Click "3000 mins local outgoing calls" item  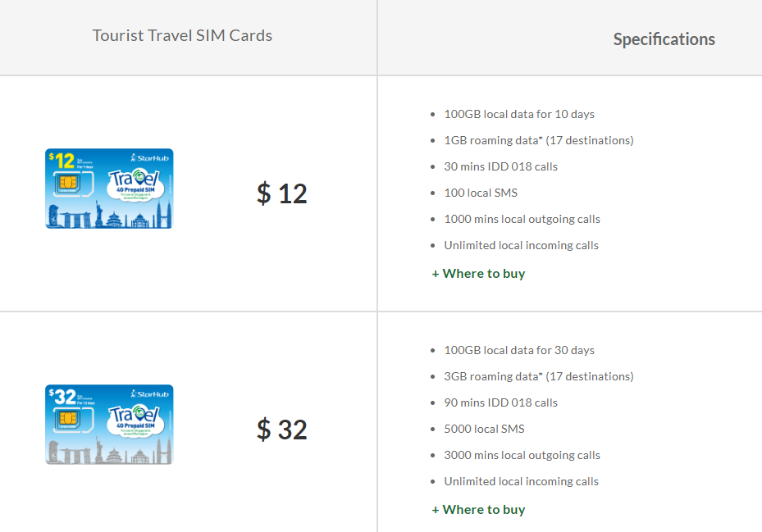pyautogui.click(x=522, y=455)
